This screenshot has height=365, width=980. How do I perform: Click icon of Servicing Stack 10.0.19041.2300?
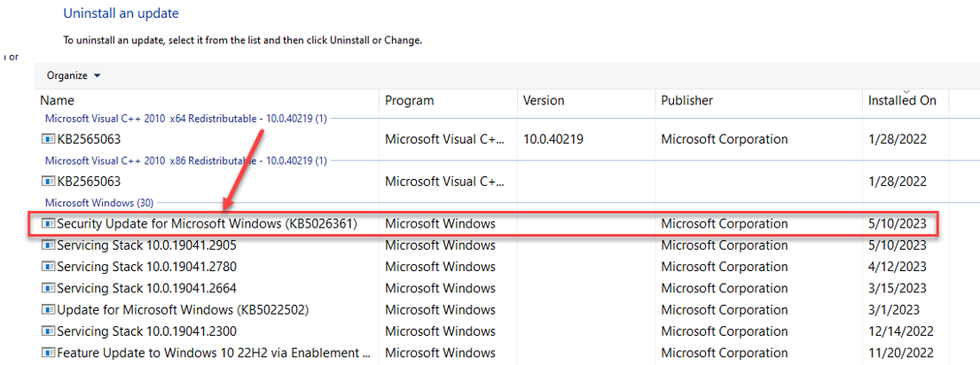coord(48,330)
